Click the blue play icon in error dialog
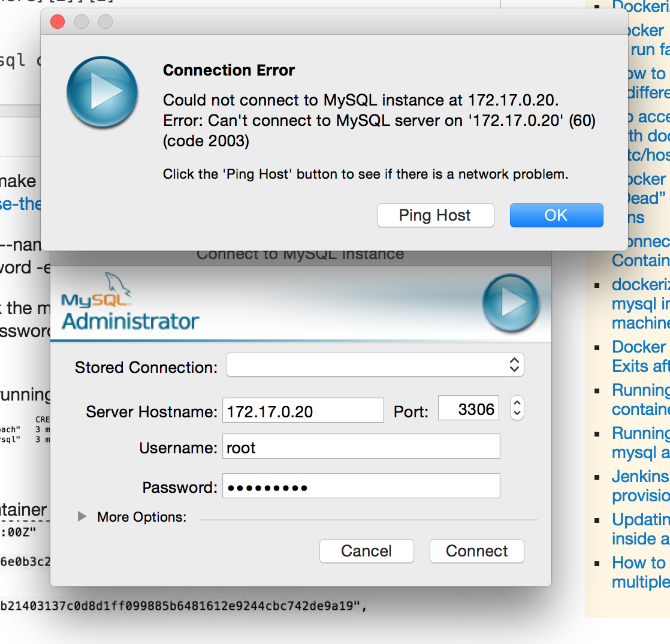The image size is (670, 644). click(102, 92)
